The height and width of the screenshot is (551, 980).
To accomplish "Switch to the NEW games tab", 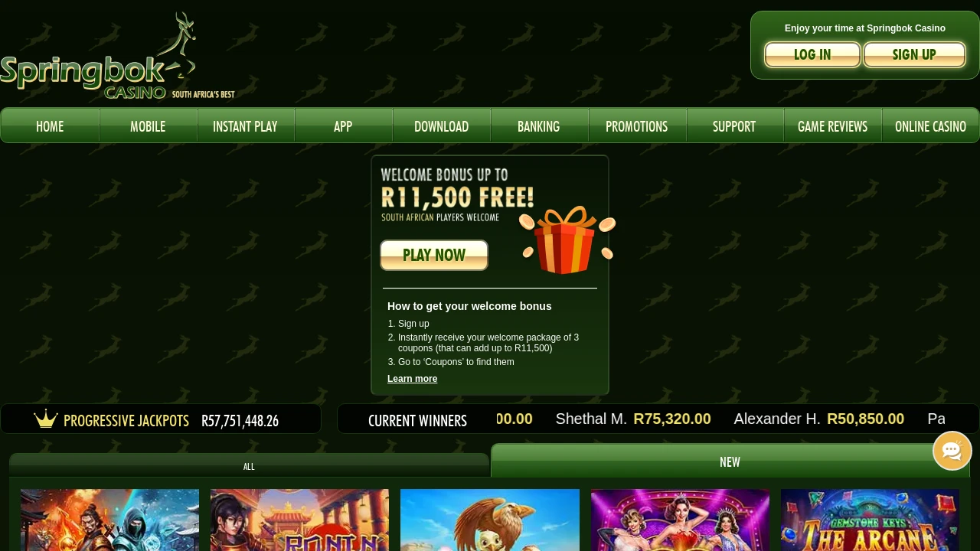I will 730,461.
